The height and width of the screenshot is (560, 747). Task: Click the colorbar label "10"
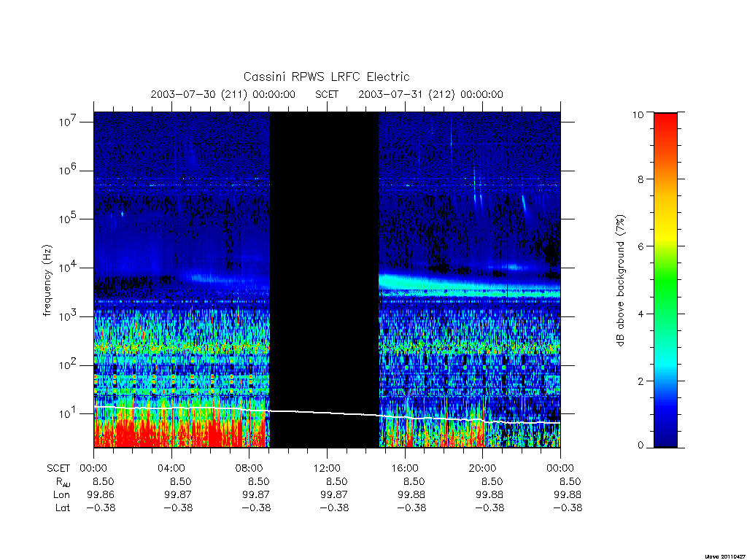tap(638, 114)
